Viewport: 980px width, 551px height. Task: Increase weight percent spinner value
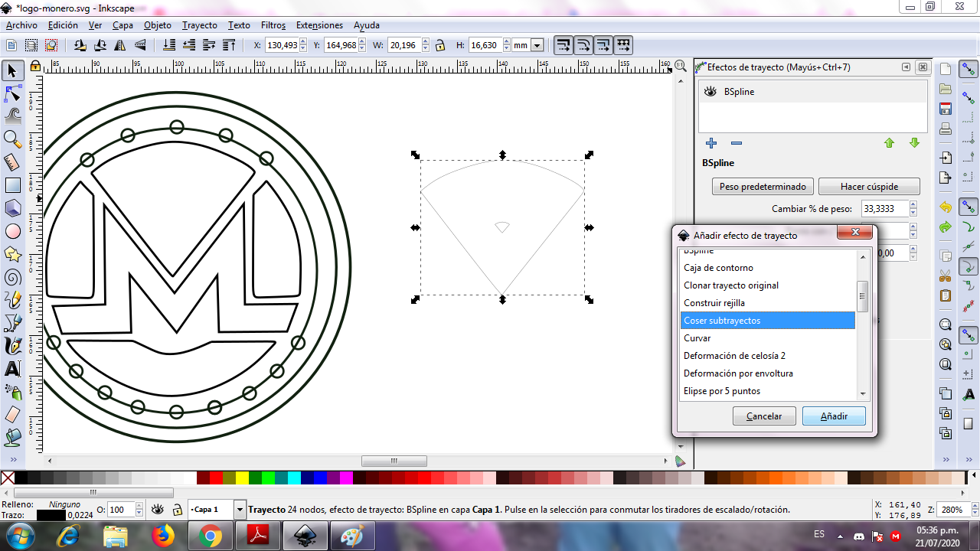pyautogui.click(x=913, y=205)
